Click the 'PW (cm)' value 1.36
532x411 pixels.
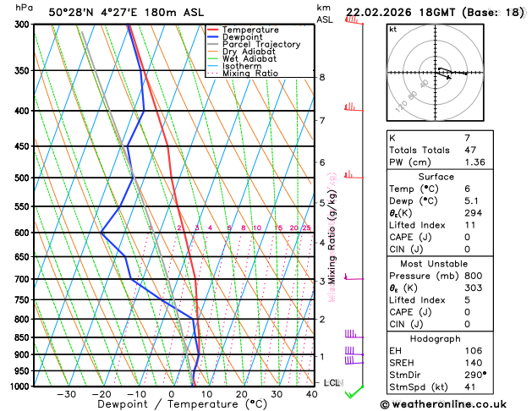tap(475, 162)
